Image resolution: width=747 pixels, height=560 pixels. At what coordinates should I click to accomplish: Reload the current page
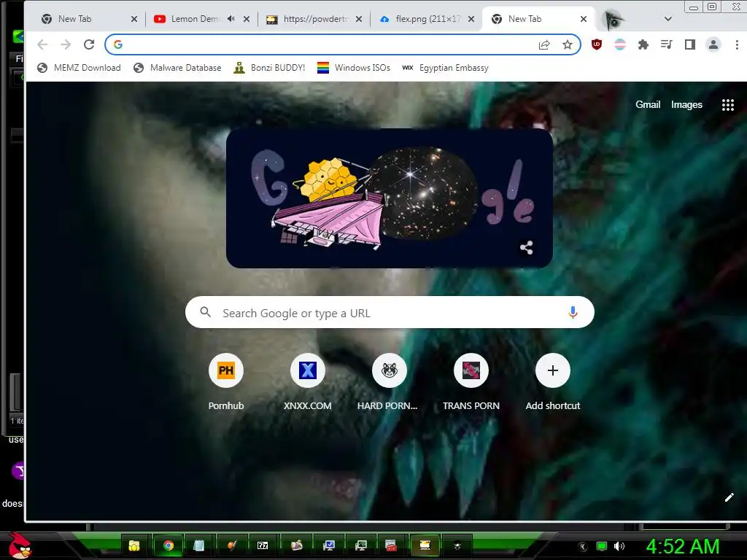point(89,44)
